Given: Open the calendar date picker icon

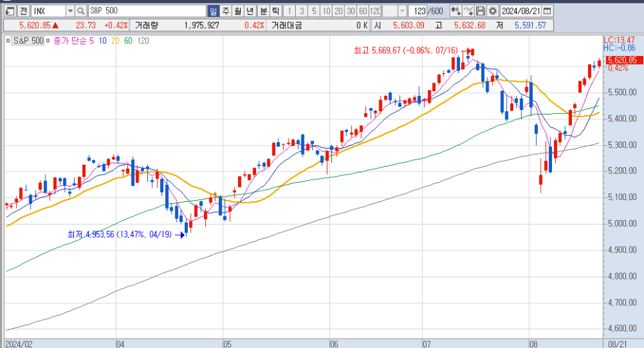Looking at the screenshot, I should (547, 11).
